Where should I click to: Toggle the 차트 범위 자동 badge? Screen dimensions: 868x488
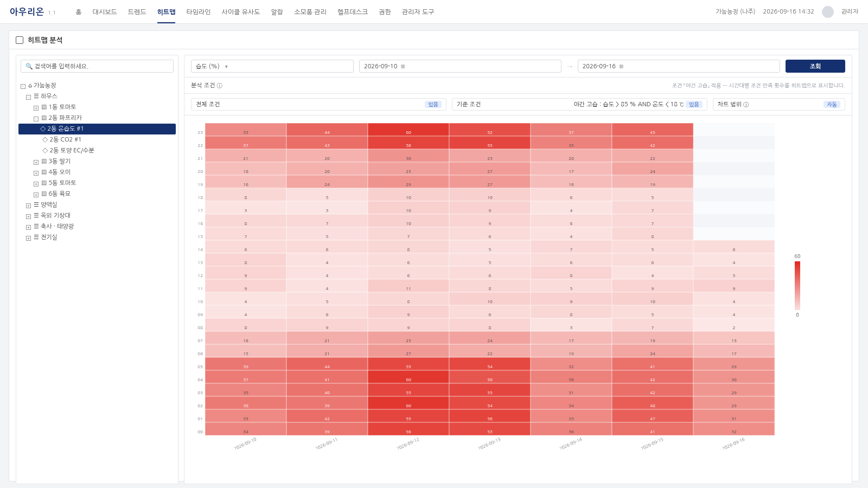coord(832,105)
